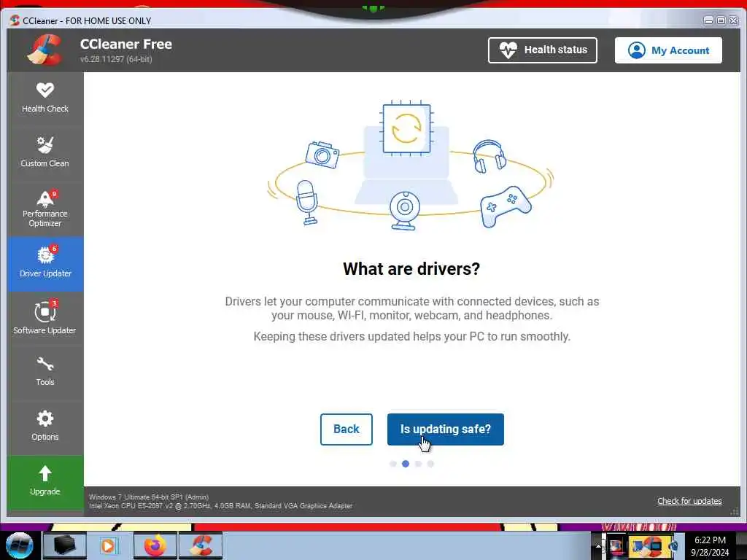Image resolution: width=747 pixels, height=560 pixels.
Task: Go Back to previous intro page
Action: (x=347, y=429)
